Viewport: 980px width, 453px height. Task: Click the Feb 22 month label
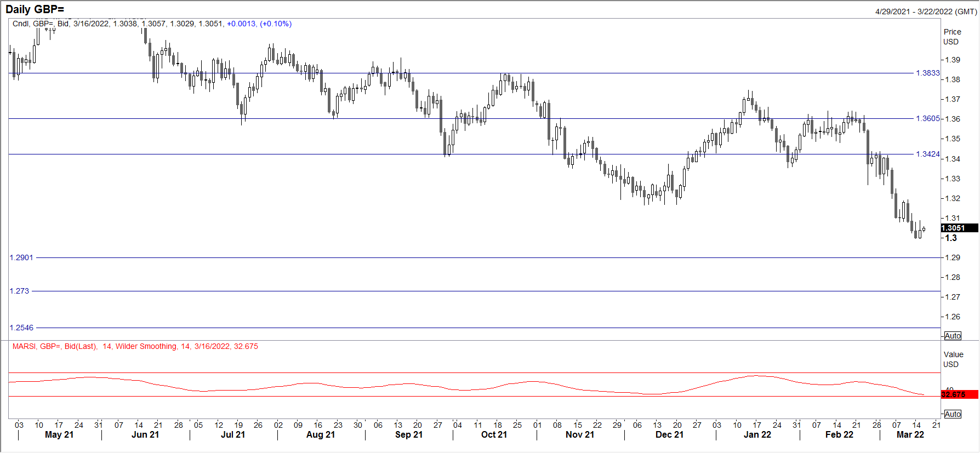coord(839,434)
